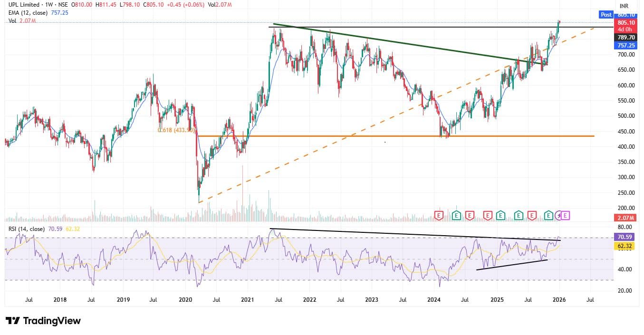The height and width of the screenshot is (335, 644).
Task: Open the INR currency selector
Action: (x=625, y=6)
